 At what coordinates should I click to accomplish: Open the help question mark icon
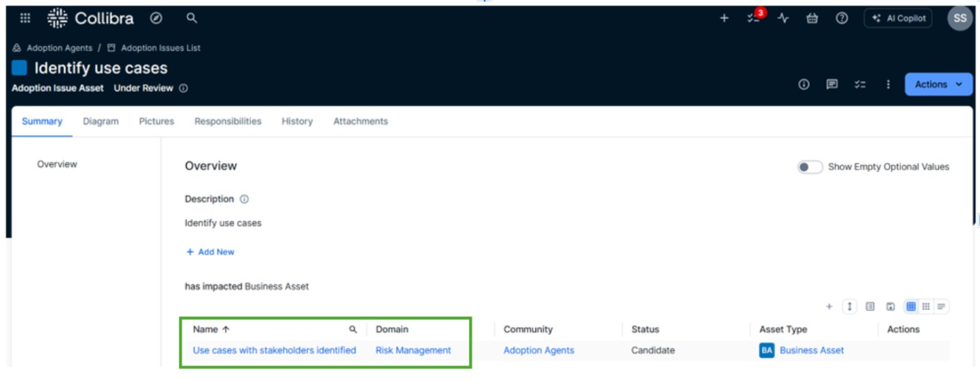click(x=842, y=19)
